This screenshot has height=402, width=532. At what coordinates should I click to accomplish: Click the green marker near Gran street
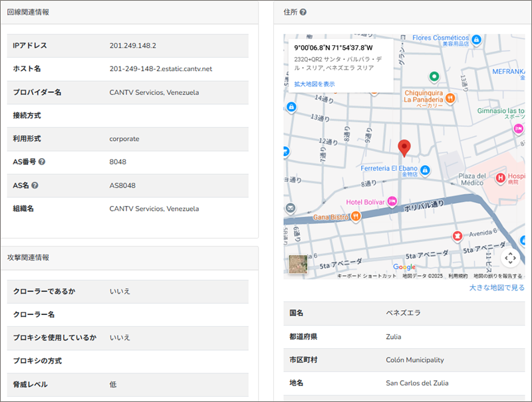[434, 76]
